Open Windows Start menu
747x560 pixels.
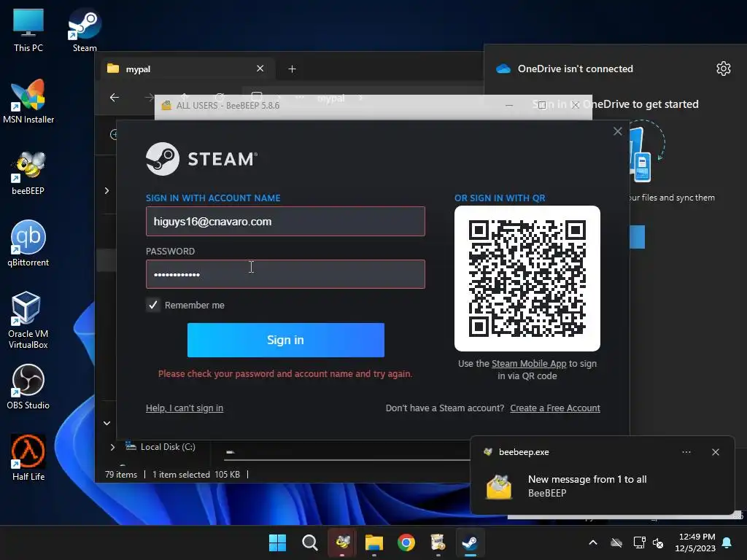[x=277, y=542]
